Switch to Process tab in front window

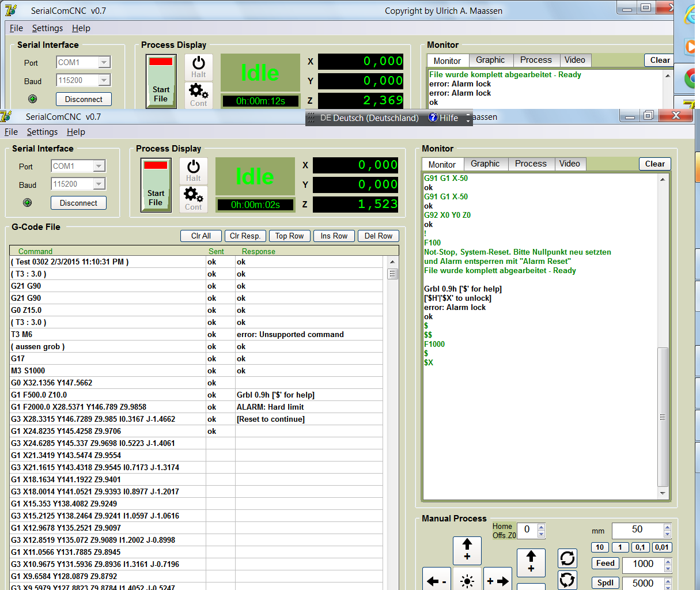pyautogui.click(x=531, y=164)
